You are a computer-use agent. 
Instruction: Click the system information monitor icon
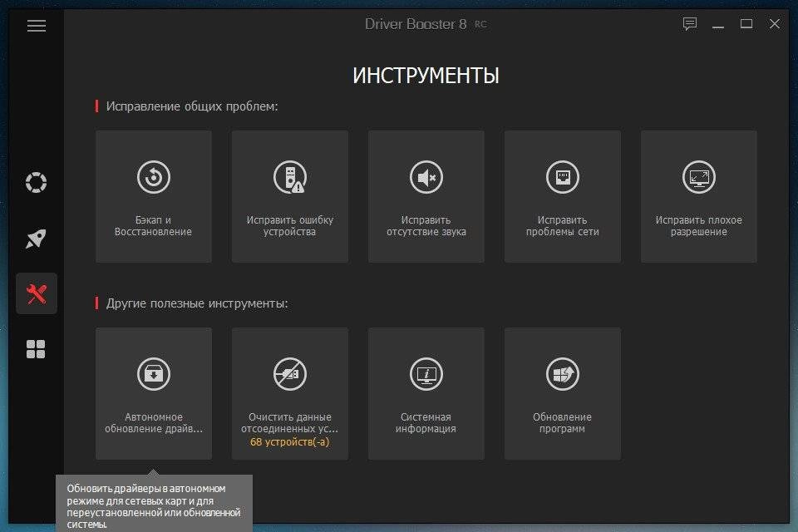[426, 374]
